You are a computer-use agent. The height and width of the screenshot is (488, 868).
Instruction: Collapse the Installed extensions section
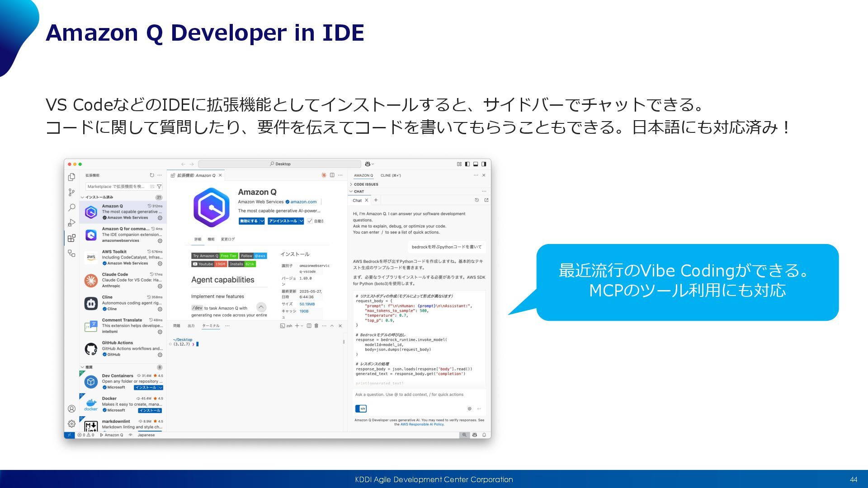(x=82, y=197)
